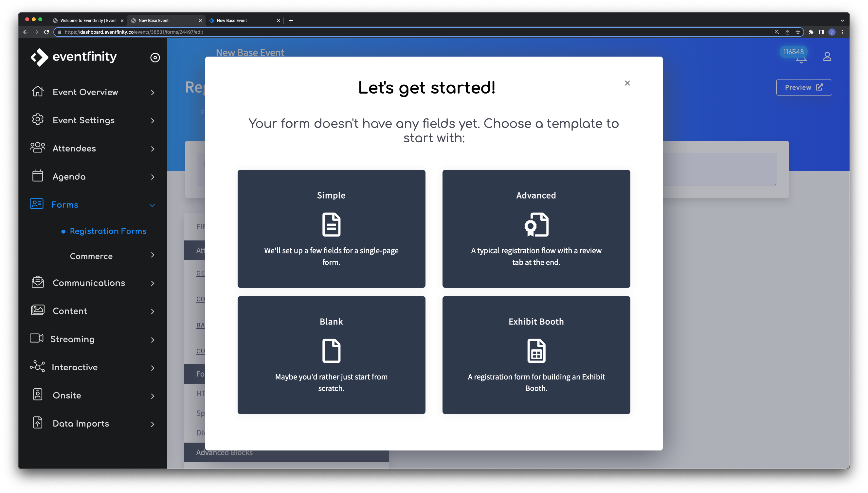Click the Interactive nodes icon
This screenshot has height=493, width=868.
[37, 367]
